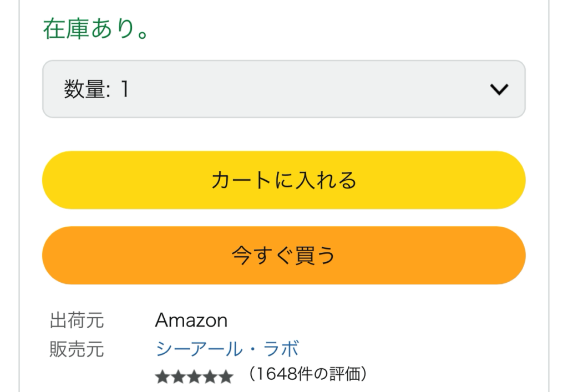Click the 出荷元 label
Viewport: 568px width, 392px height.
[77, 320]
